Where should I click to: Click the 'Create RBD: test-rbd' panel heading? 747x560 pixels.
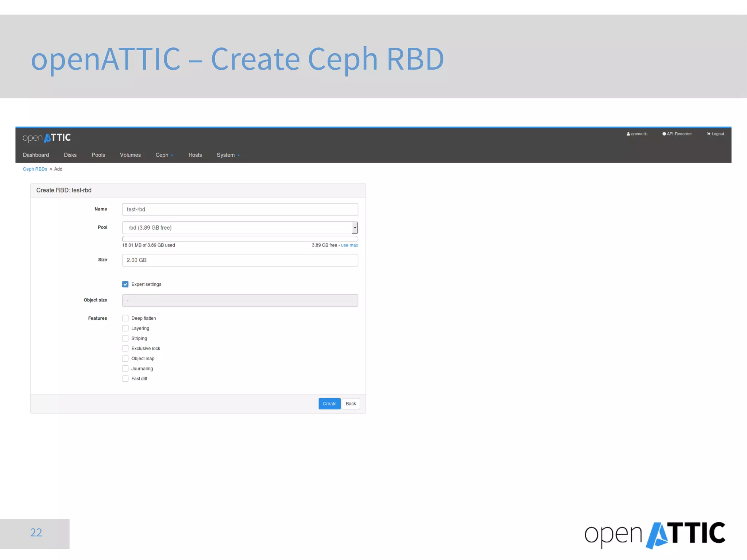tap(64, 190)
